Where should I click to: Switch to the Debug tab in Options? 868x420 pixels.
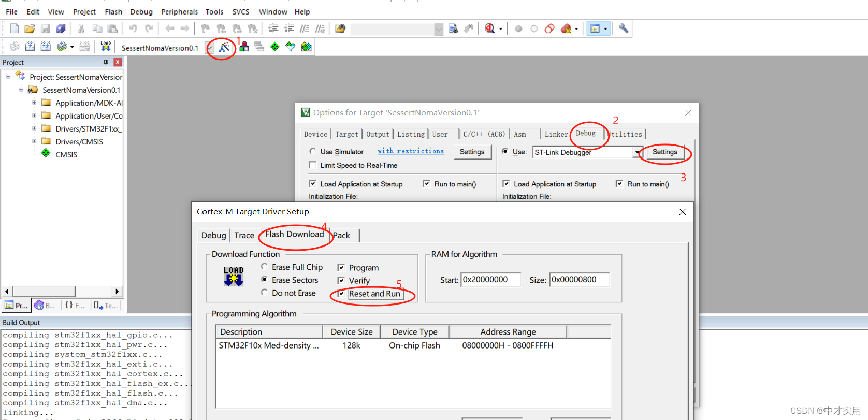coord(586,133)
